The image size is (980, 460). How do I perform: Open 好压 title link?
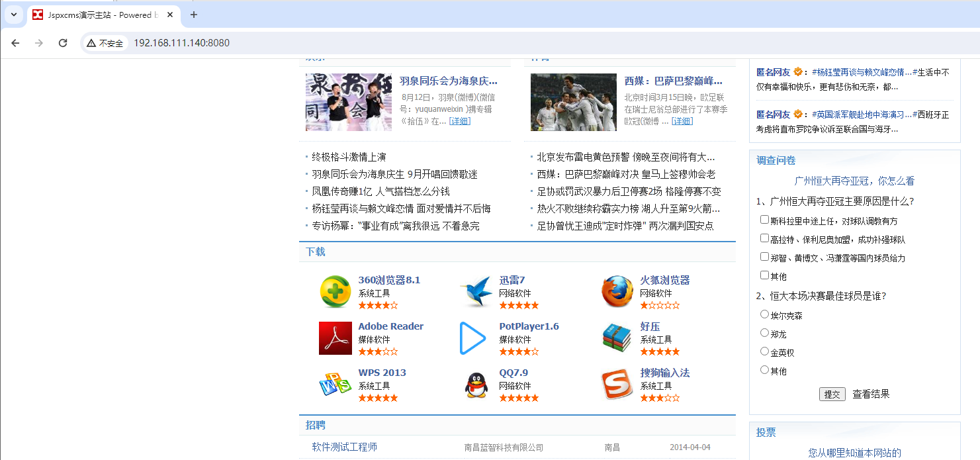(x=650, y=326)
